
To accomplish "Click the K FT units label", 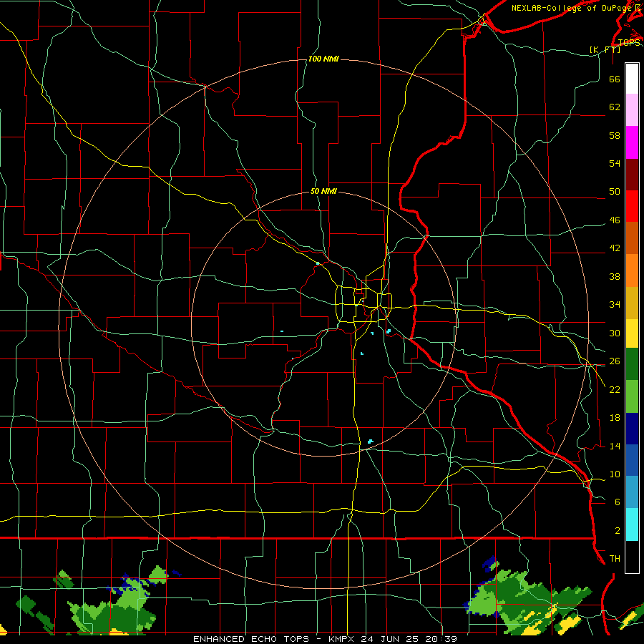I will [x=605, y=49].
